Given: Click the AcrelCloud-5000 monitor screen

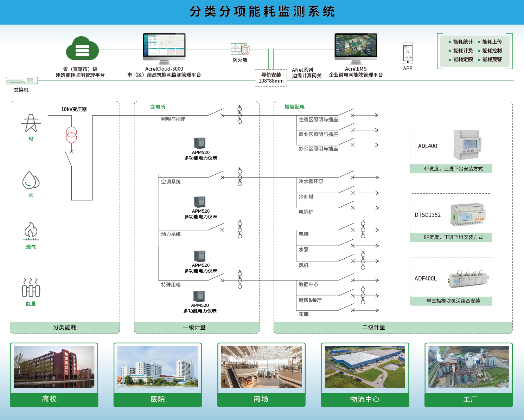Looking at the screenshot, I should point(164,45).
